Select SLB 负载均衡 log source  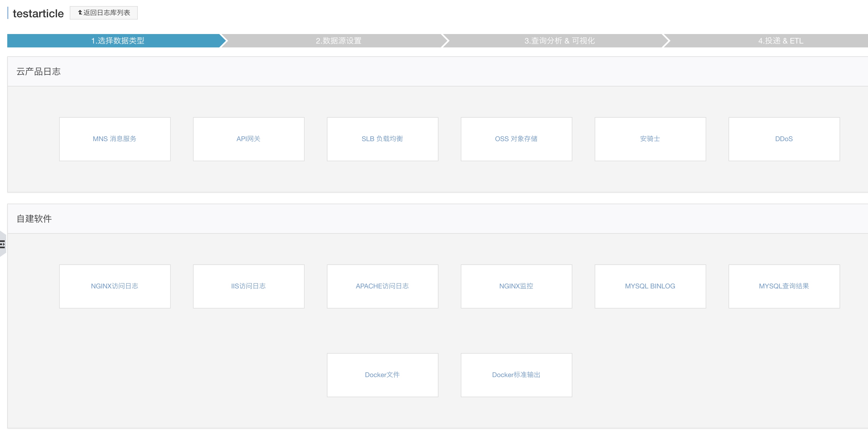coord(382,139)
